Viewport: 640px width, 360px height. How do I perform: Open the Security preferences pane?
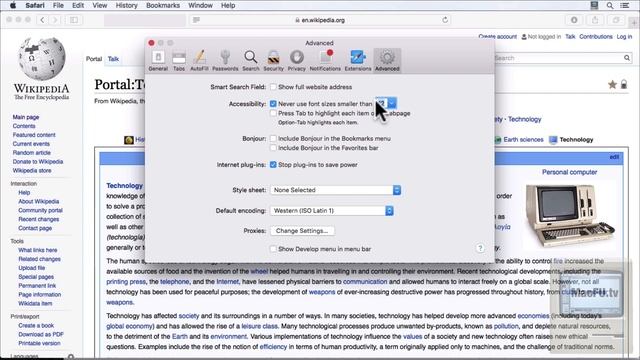point(273,60)
